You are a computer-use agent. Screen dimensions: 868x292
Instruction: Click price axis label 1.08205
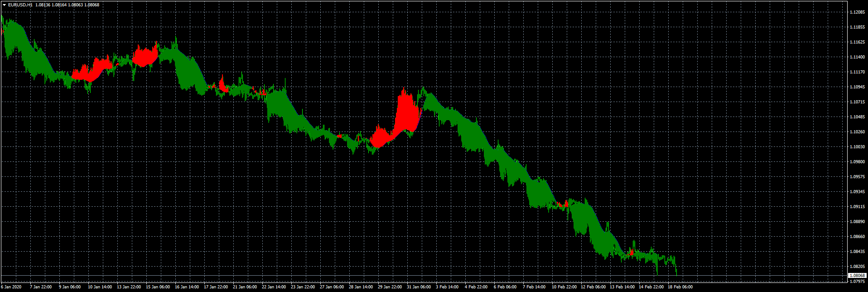pyautogui.click(x=858, y=267)
